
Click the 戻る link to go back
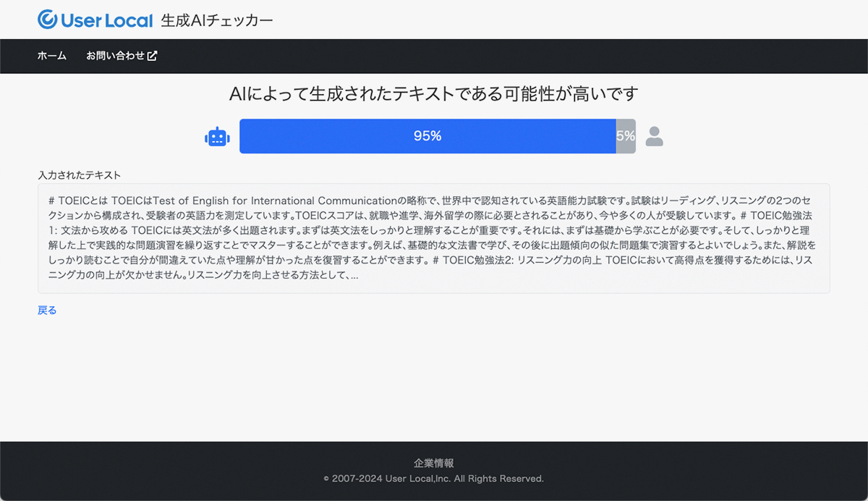pyautogui.click(x=47, y=310)
